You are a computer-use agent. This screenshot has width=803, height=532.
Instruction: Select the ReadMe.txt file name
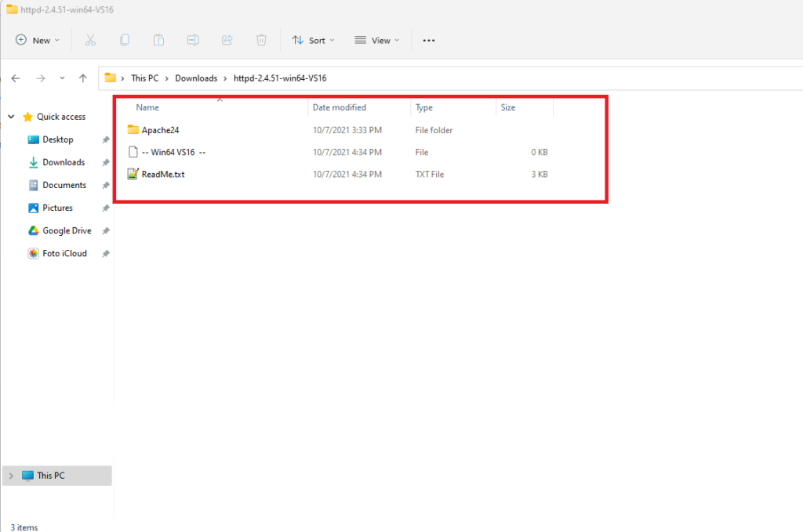coord(163,175)
